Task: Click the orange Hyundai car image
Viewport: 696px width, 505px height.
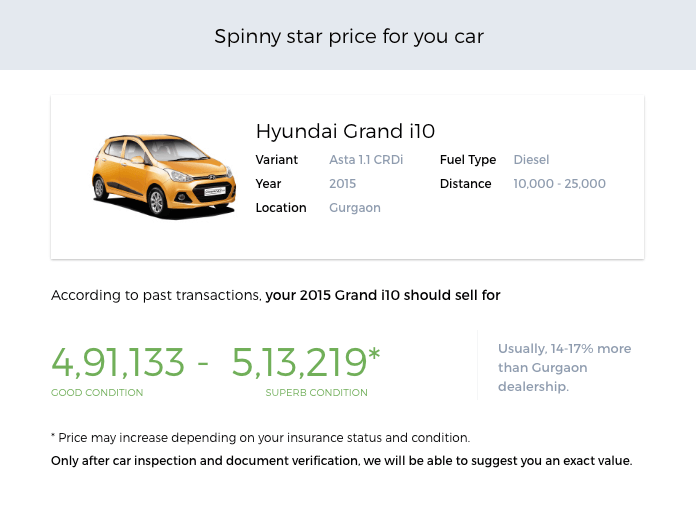Action: [x=164, y=176]
